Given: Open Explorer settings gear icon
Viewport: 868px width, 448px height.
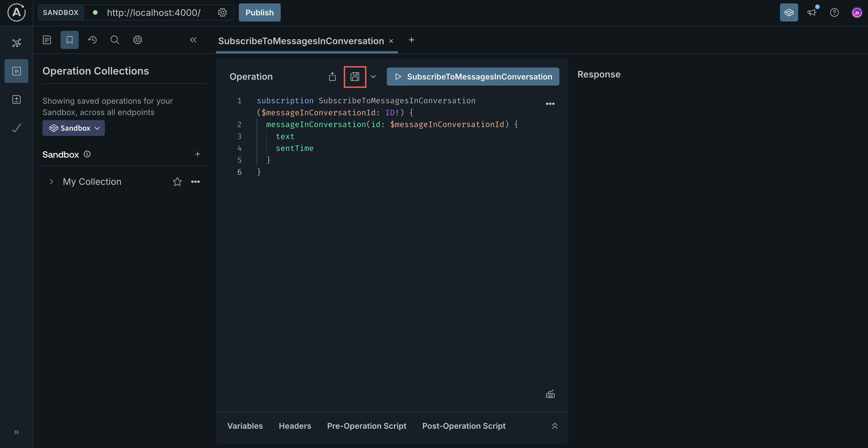Looking at the screenshot, I should pos(137,40).
